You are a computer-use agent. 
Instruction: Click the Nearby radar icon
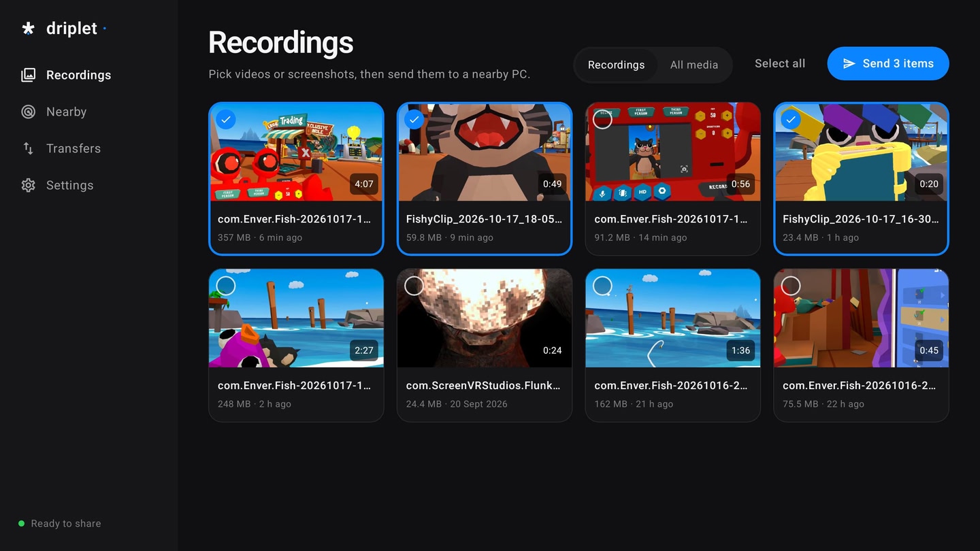28,112
